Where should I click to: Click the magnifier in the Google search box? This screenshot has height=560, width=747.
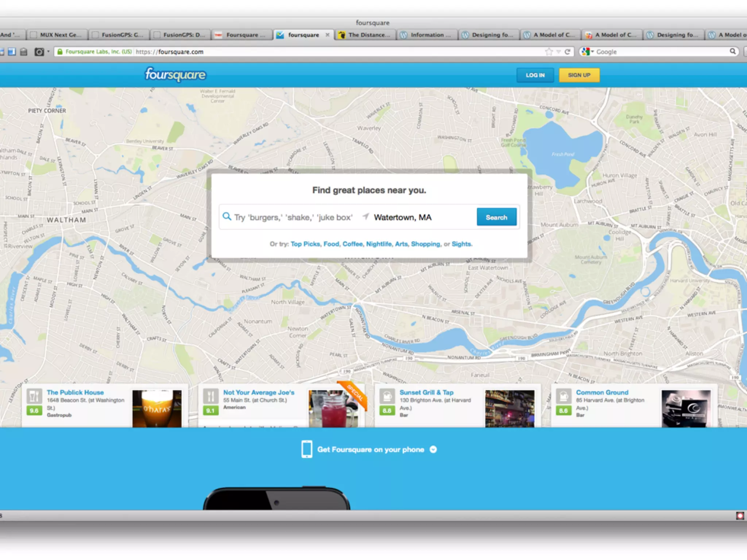pos(732,51)
